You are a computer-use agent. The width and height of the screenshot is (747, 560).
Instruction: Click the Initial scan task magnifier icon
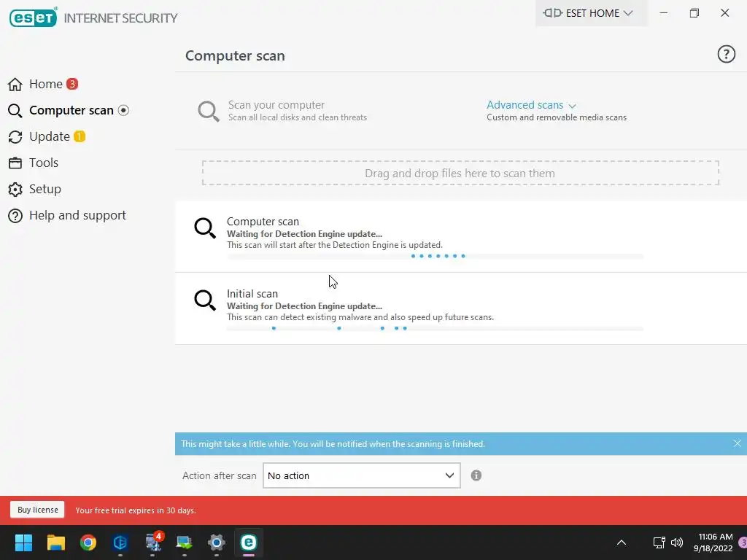(205, 300)
